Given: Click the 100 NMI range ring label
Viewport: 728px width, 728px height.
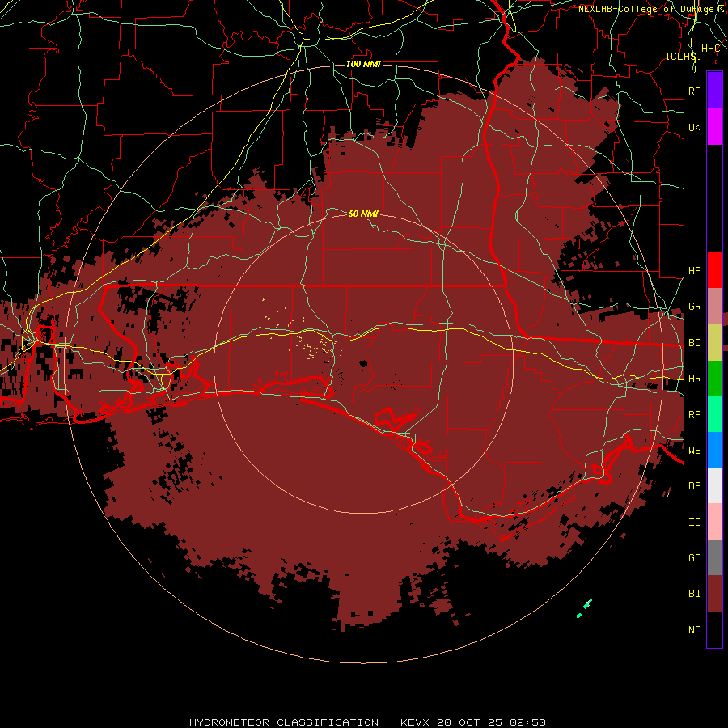Looking at the screenshot, I should (x=363, y=64).
